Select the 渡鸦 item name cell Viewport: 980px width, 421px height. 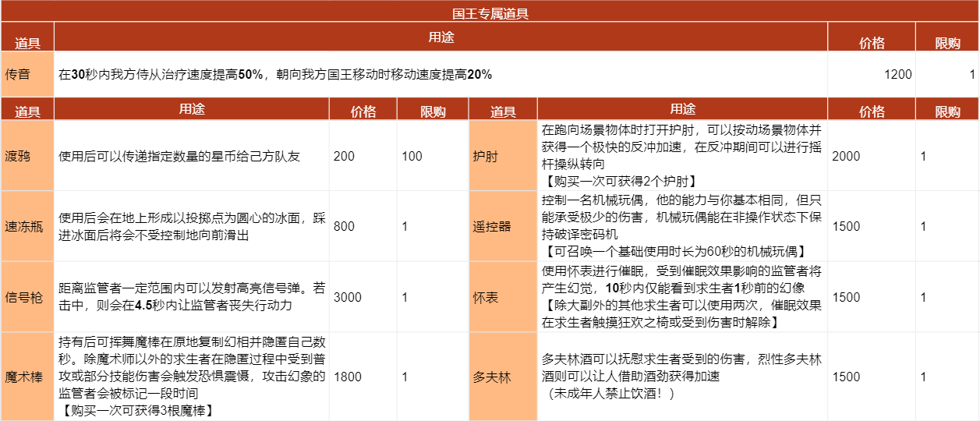(x=27, y=156)
